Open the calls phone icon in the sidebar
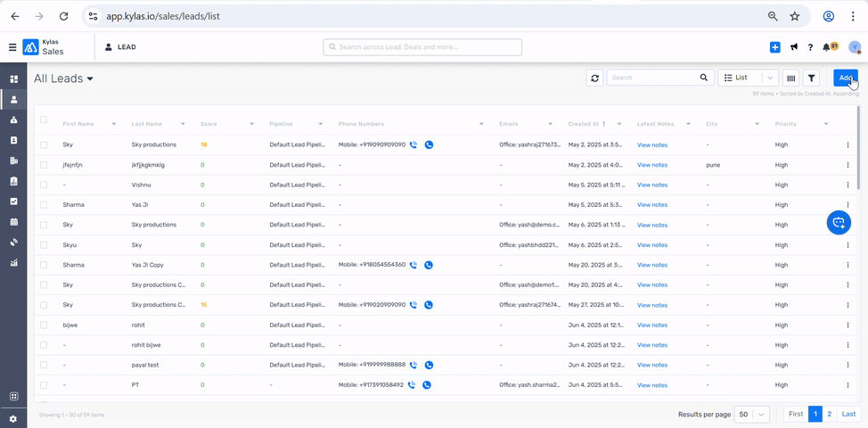Viewport: 868px width, 428px height. (x=14, y=242)
